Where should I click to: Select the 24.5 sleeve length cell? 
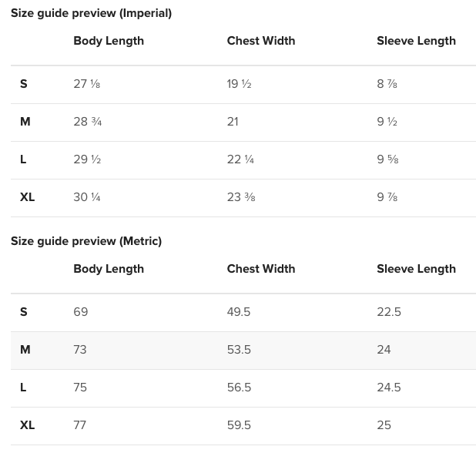coord(389,388)
